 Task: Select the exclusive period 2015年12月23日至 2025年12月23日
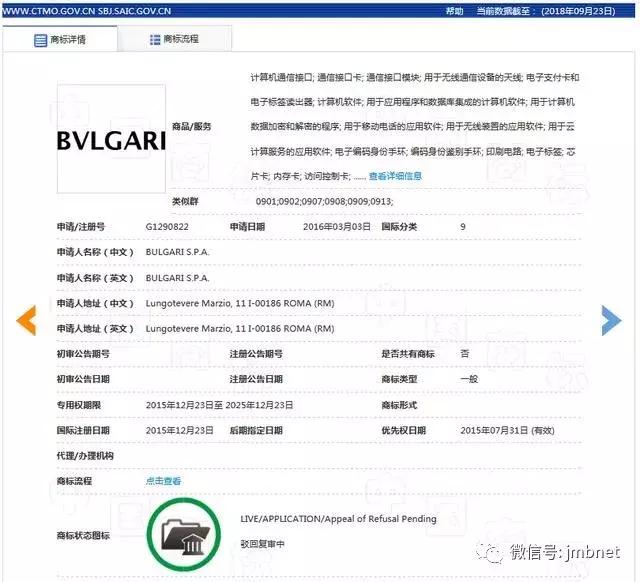click(x=219, y=405)
